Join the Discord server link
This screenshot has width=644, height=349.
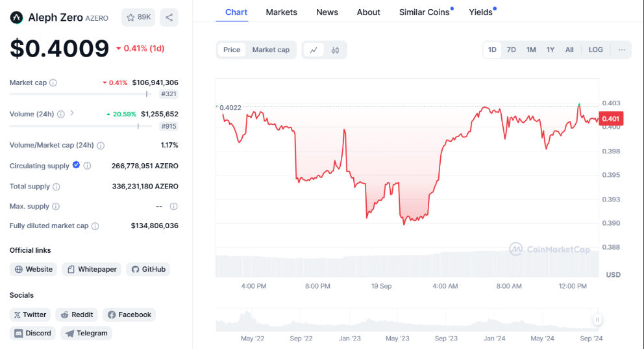click(x=33, y=333)
